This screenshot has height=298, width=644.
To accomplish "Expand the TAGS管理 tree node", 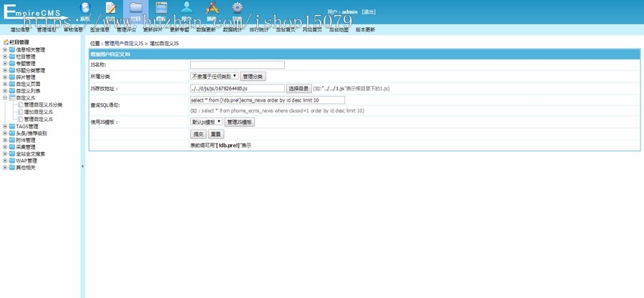I will point(5,127).
